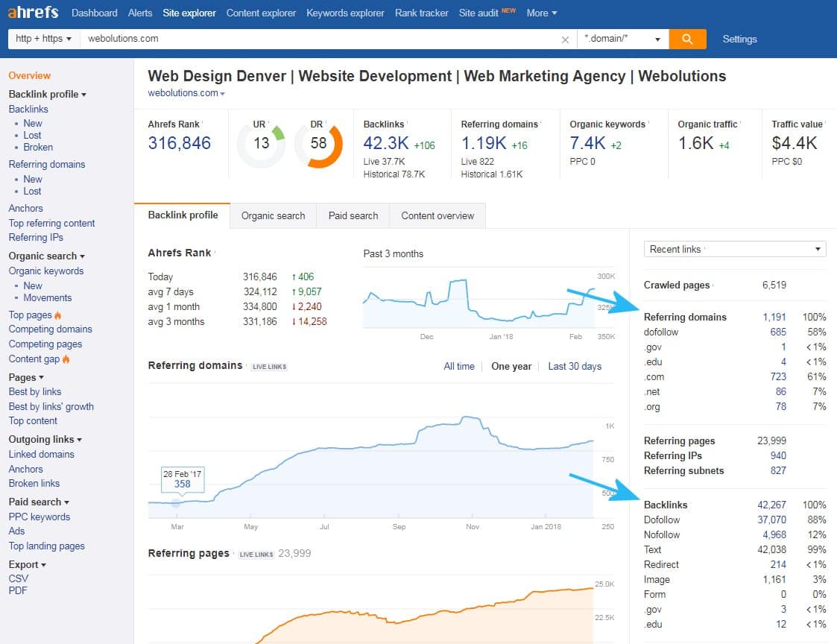Open Referring IPs sidebar link
This screenshot has height=644, width=837.
[36, 237]
